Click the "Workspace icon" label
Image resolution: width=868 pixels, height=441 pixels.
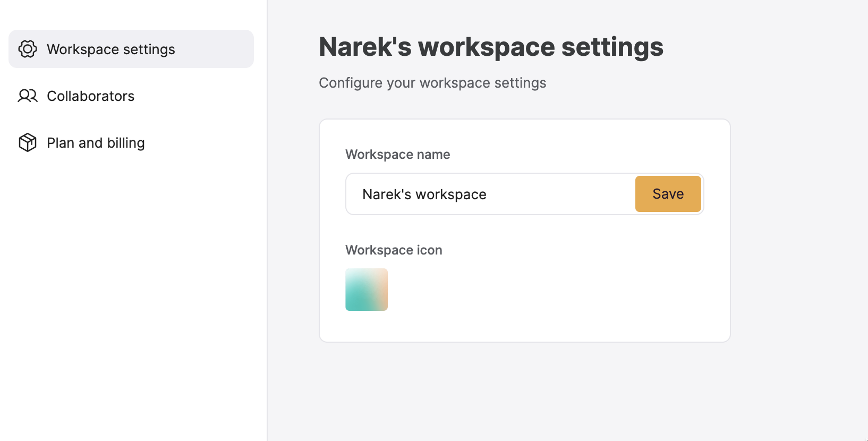pos(394,250)
